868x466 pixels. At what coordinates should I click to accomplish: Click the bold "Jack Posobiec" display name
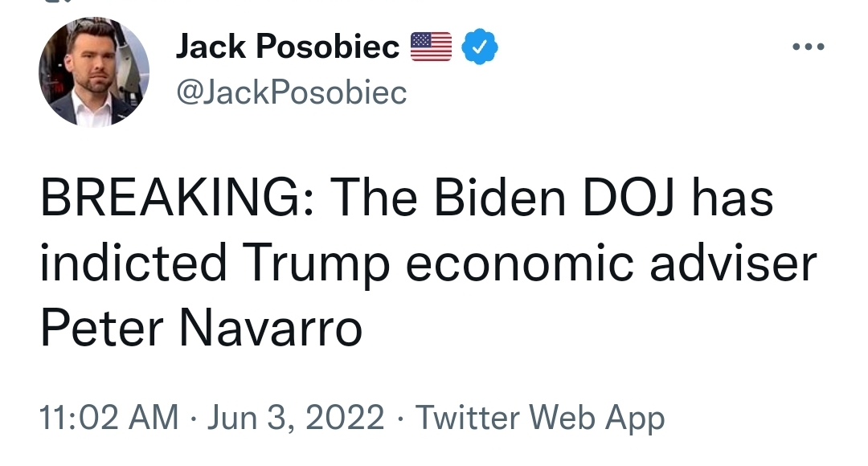point(287,46)
